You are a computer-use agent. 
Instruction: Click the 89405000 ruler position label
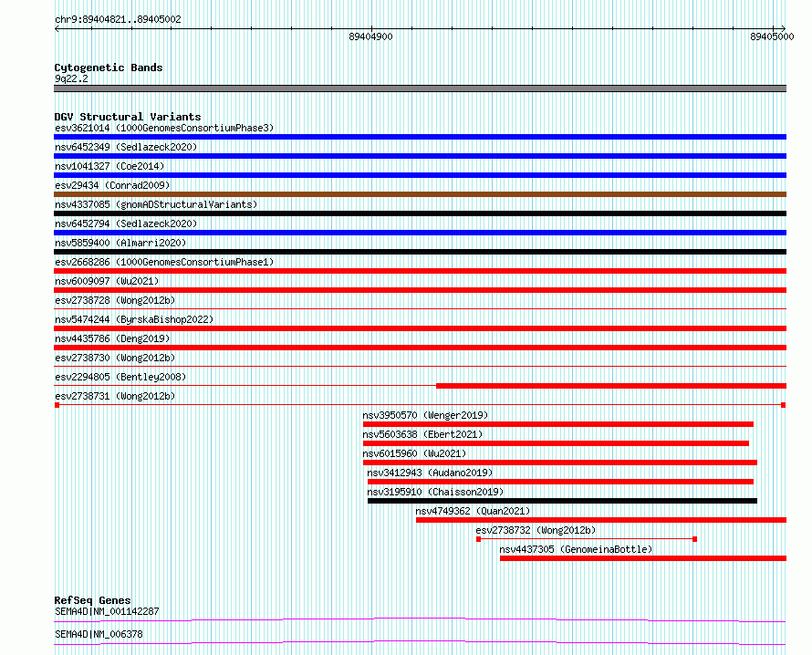click(772, 36)
